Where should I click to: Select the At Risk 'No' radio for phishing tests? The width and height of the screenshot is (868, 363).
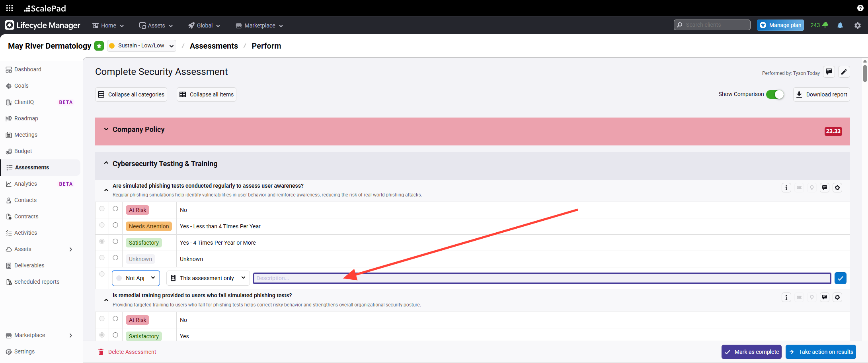(x=115, y=209)
